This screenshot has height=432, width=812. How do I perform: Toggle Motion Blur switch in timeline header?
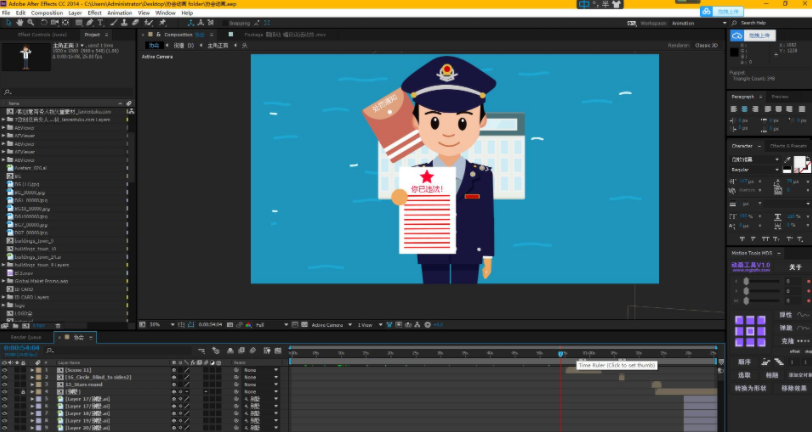(253, 351)
